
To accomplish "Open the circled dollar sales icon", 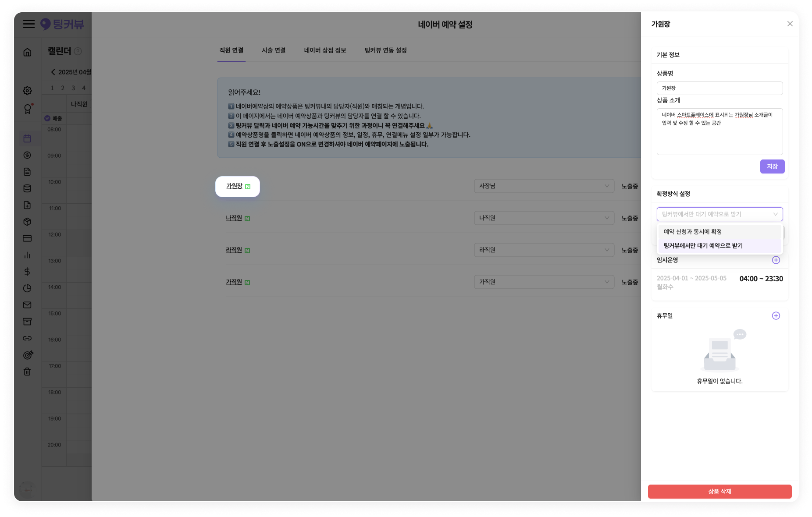I will coord(27,155).
